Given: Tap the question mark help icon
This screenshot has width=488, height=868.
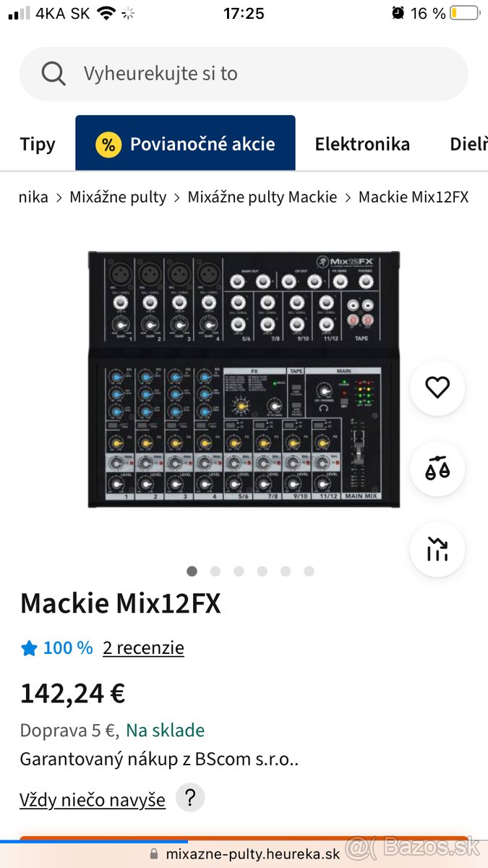Looking at the screenshot, I should pos(190,798).
